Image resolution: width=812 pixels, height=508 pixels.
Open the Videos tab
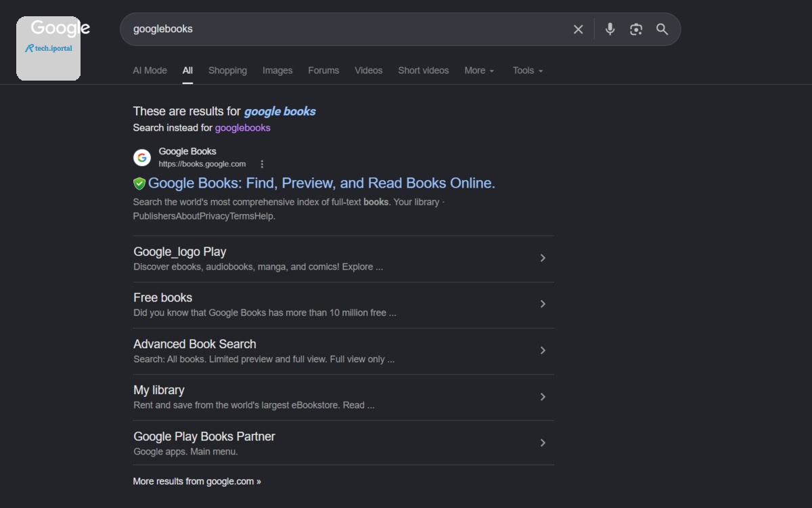click(368, 70)
